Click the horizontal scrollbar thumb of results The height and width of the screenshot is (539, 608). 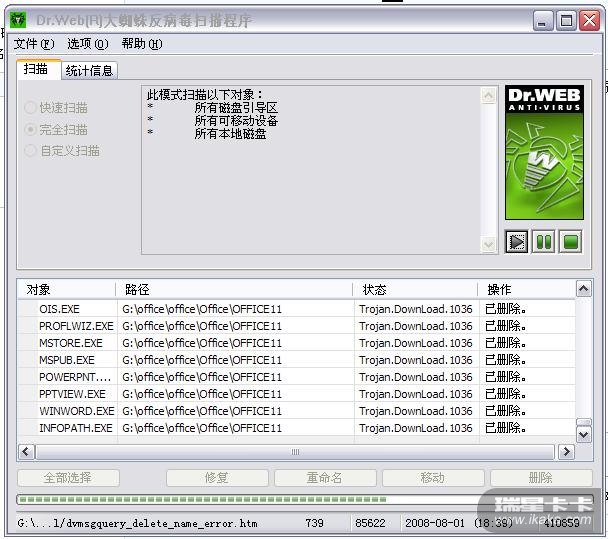click(295, 452)
